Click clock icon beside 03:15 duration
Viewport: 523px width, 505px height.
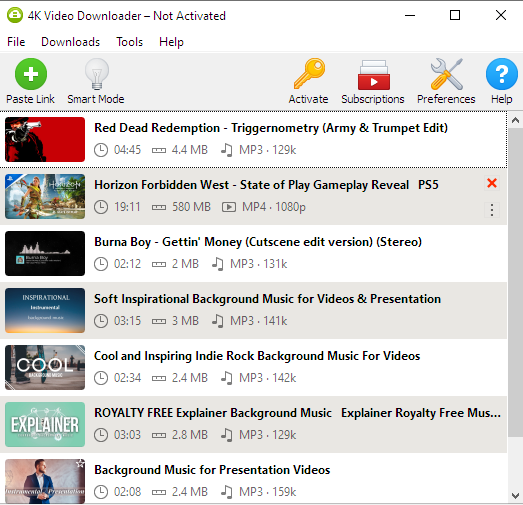pyautogui.click(x=101, y=321)
